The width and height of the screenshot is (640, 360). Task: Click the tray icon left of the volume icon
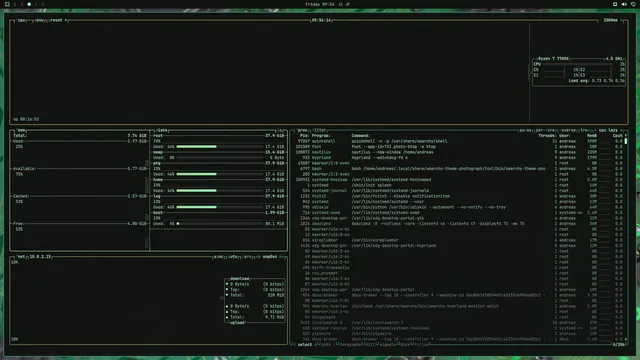615,4
